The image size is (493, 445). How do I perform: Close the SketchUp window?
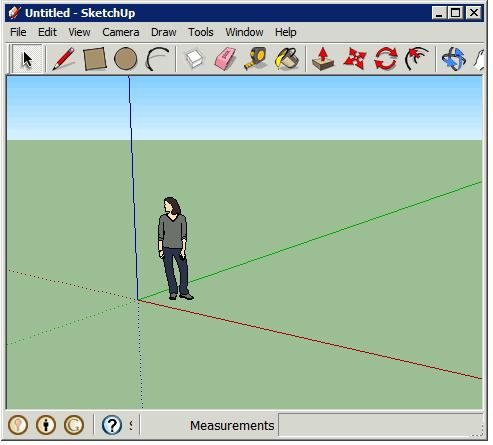[474, 13]
